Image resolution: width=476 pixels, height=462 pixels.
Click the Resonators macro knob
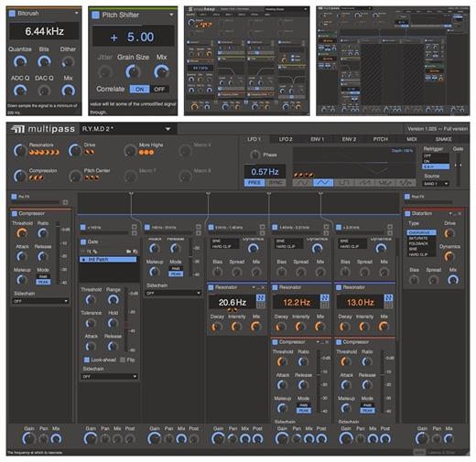tap(20, 151)
